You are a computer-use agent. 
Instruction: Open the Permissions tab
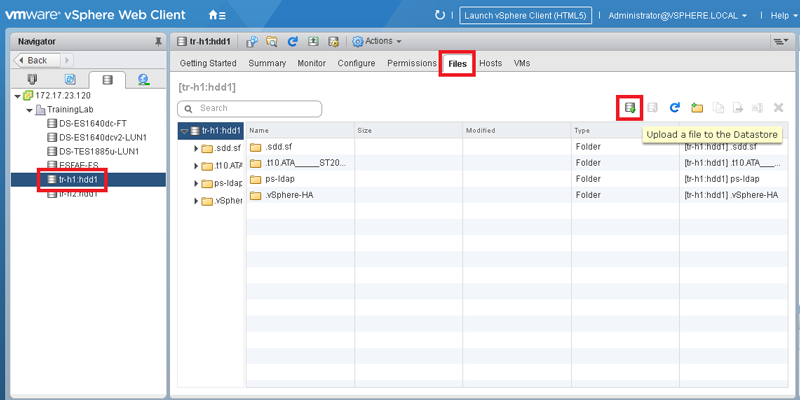point(412,63)
